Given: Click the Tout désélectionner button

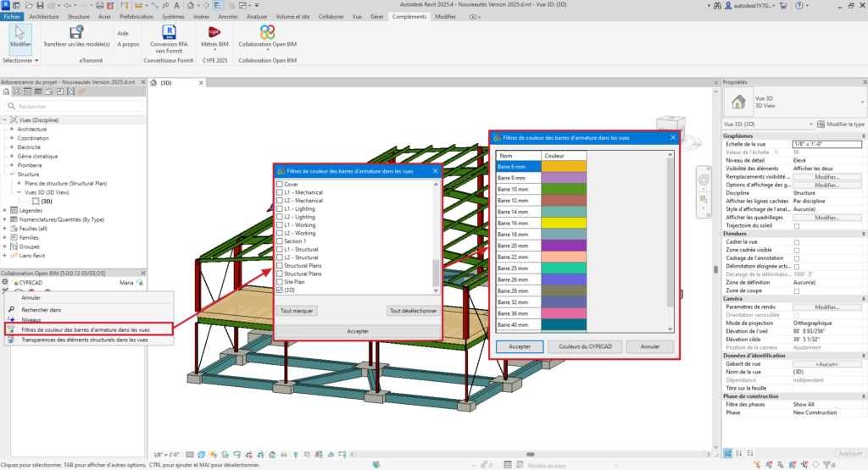Looking at the screenshot, I should click(413, 311).
